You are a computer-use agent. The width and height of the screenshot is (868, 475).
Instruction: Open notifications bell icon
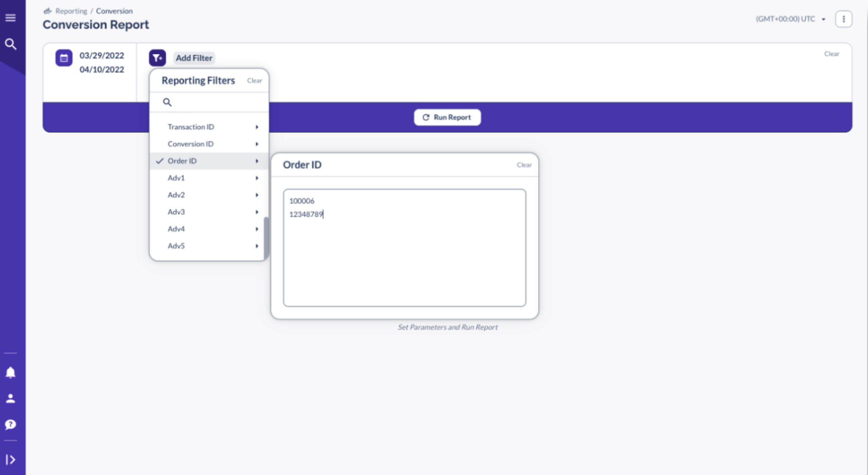click(x=11, y=373)
